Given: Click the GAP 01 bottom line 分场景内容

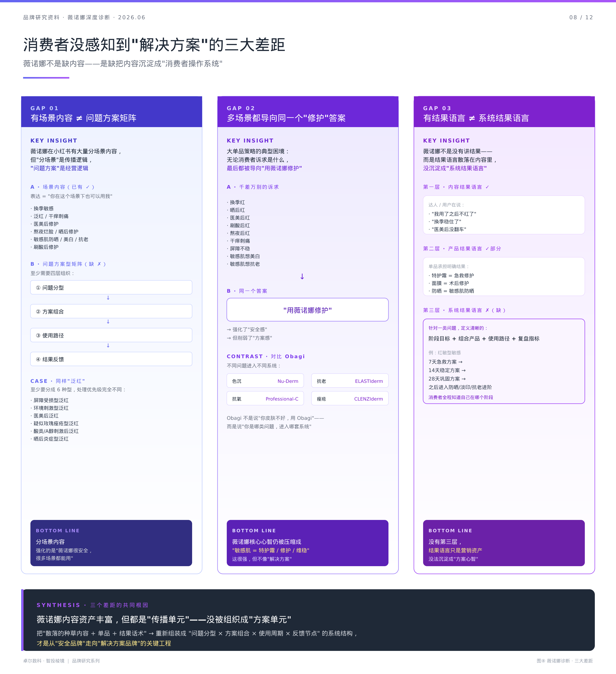Looking at the screenshot, I should (x=50, y=542).
